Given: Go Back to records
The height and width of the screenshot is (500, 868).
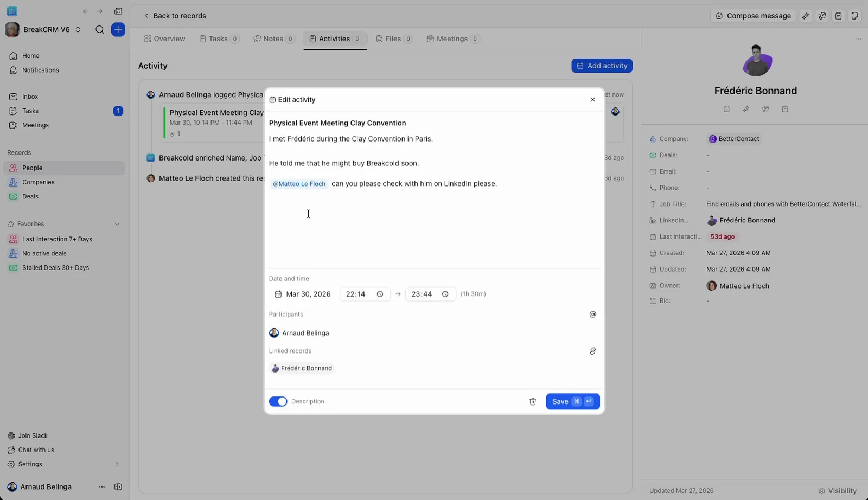Looking at the screenshot, I should click(175, 16).
